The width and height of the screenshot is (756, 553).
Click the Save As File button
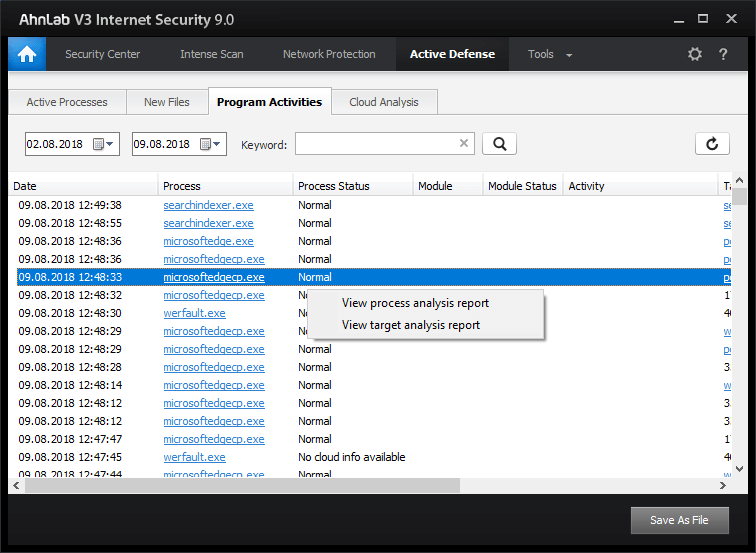(679, 520)
